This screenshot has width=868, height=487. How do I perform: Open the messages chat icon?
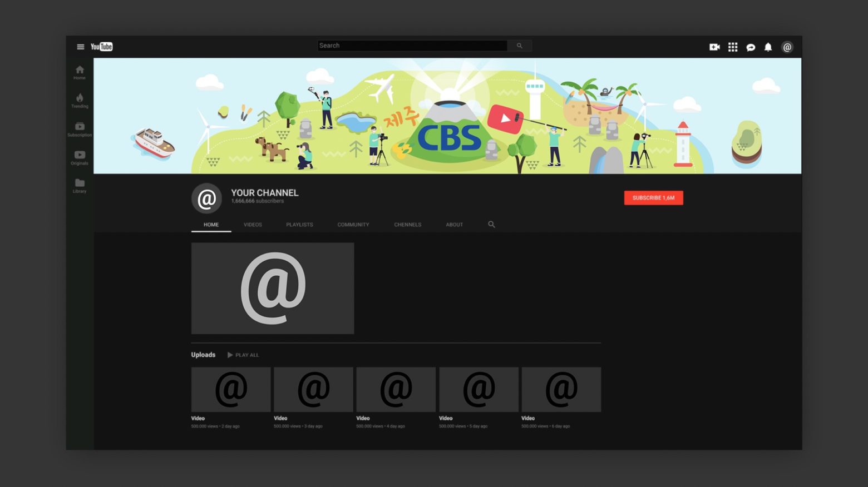click(x=751, y=47)
